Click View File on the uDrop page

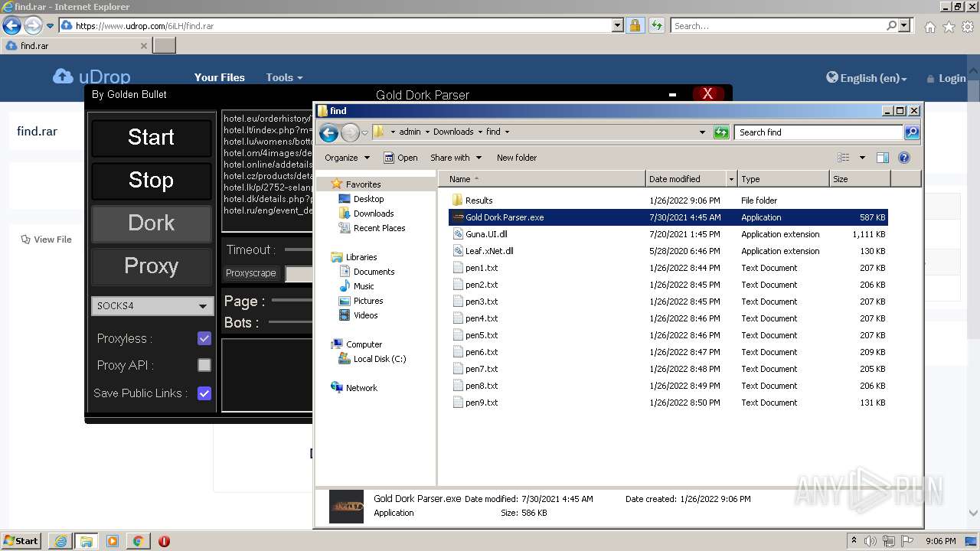[46, 240]
